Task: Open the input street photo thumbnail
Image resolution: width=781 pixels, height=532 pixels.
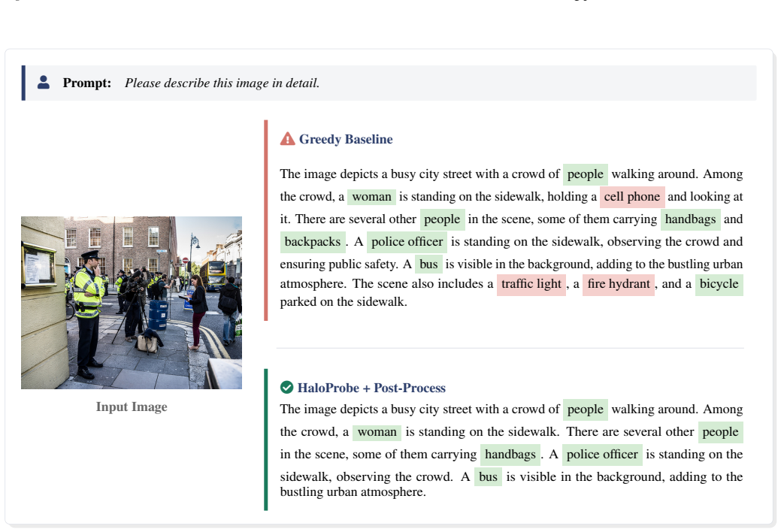Action: tap(132, 302)
